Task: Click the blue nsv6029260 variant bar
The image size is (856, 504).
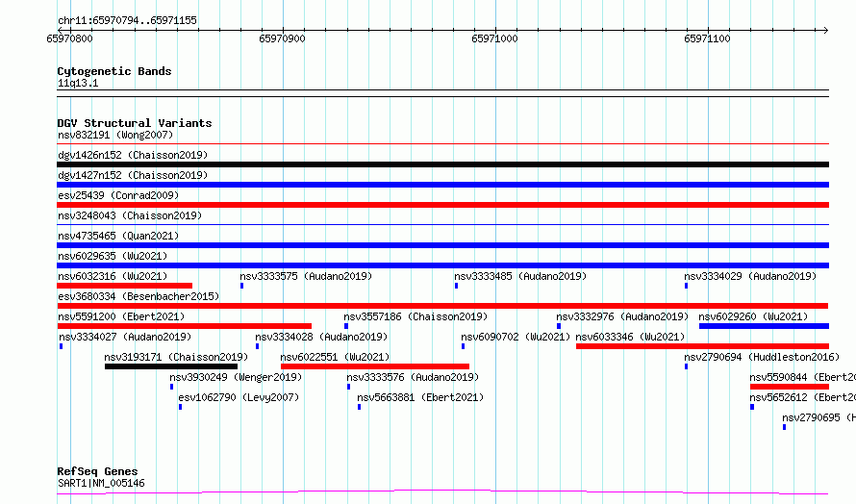Action: click(765, 326)
